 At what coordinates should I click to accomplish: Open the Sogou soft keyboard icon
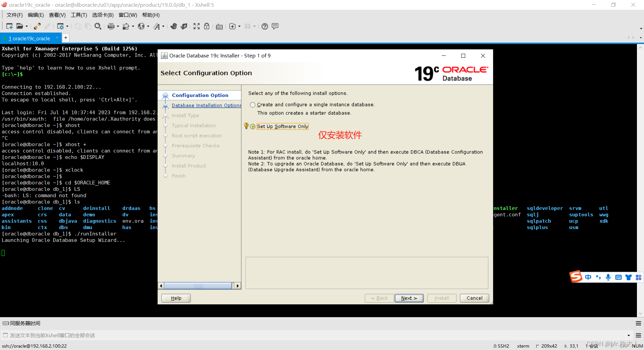pos(619,277)
